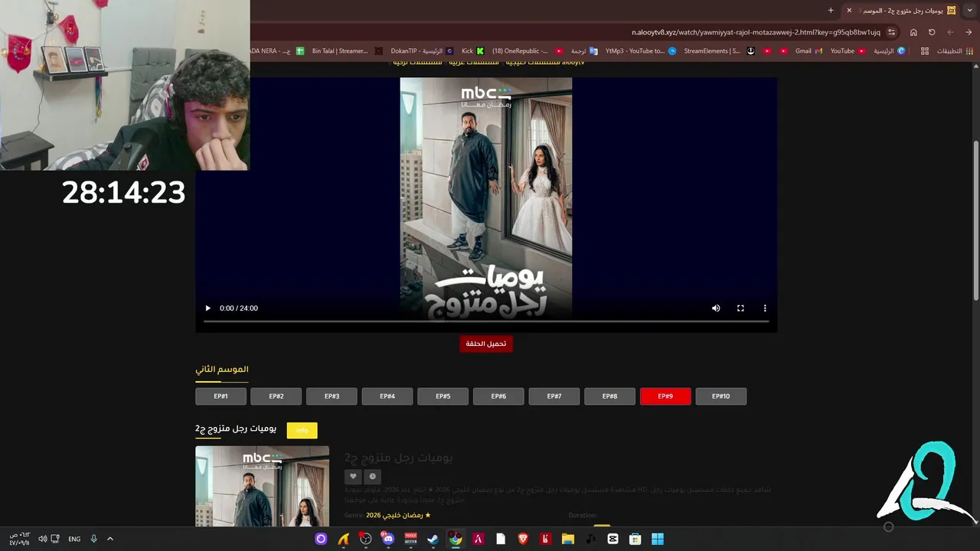Select episode EP#1
The width and height of the screenshot is (980, 551).
click(x=221, y=396)
